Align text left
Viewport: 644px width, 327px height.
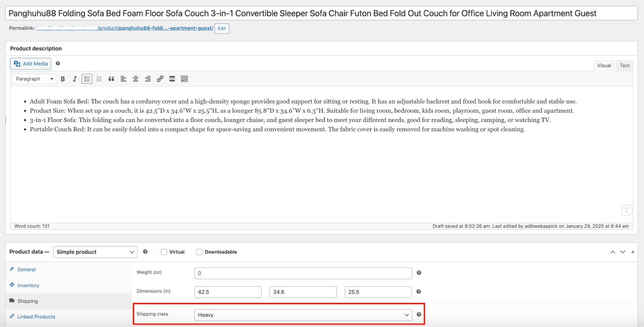coord(124,79)
